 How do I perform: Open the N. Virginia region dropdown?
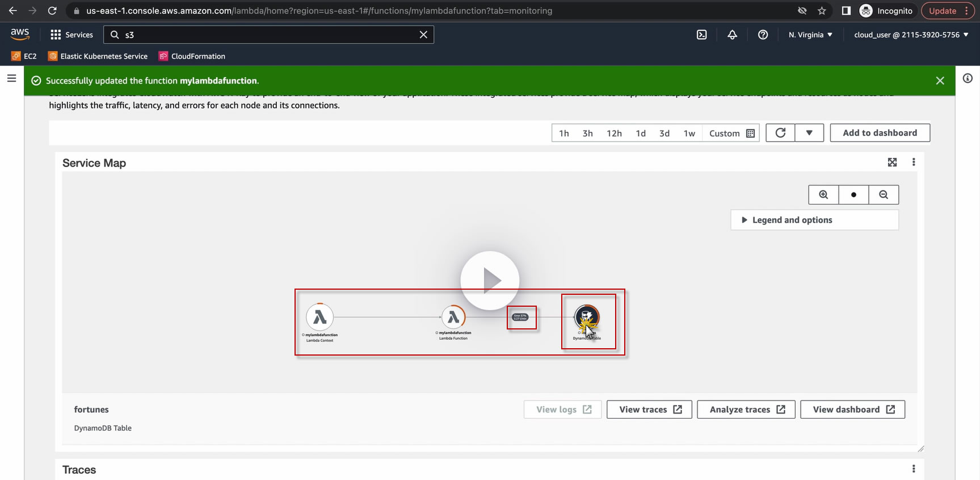coord(810,35)
